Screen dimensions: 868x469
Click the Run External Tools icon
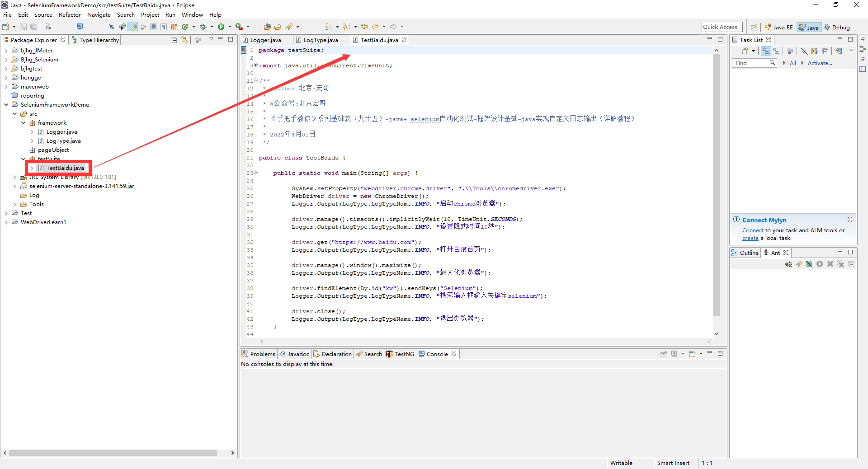[x=239, y=27]
